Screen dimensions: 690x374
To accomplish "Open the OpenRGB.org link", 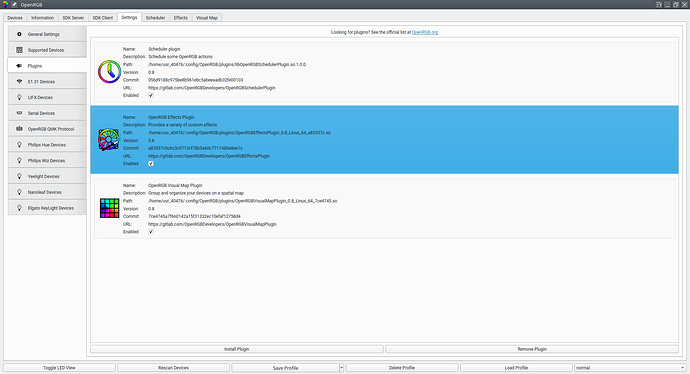I will (x=425, y=32).
